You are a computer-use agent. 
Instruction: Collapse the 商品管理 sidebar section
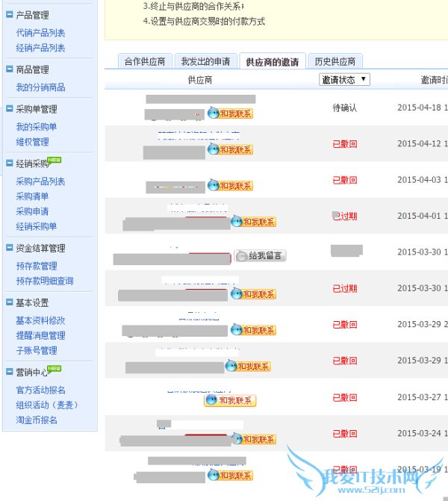click(10, 69)
